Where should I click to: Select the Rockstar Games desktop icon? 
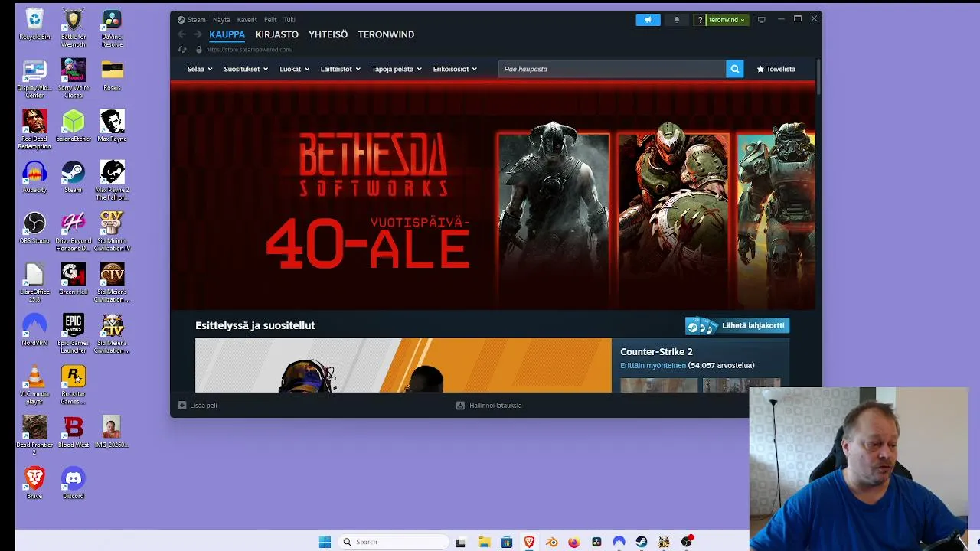[x=73, y=386]
